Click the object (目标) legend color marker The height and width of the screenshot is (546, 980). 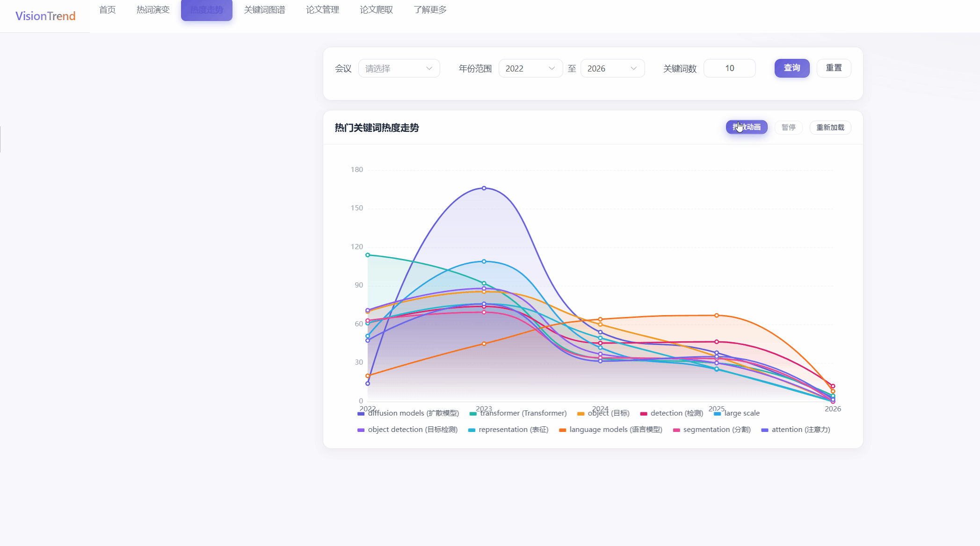click(581, 414)
